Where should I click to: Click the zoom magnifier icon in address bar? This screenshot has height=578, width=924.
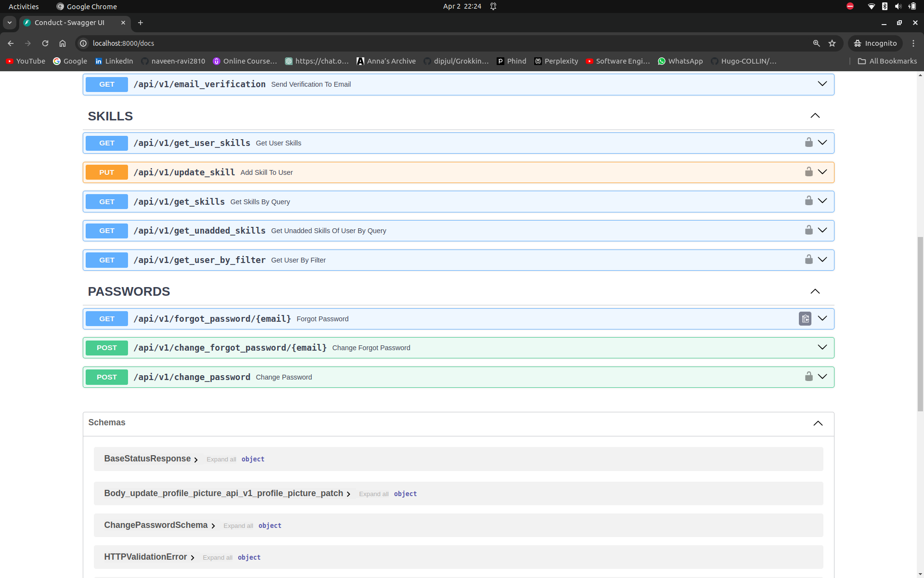coord(816,43)
